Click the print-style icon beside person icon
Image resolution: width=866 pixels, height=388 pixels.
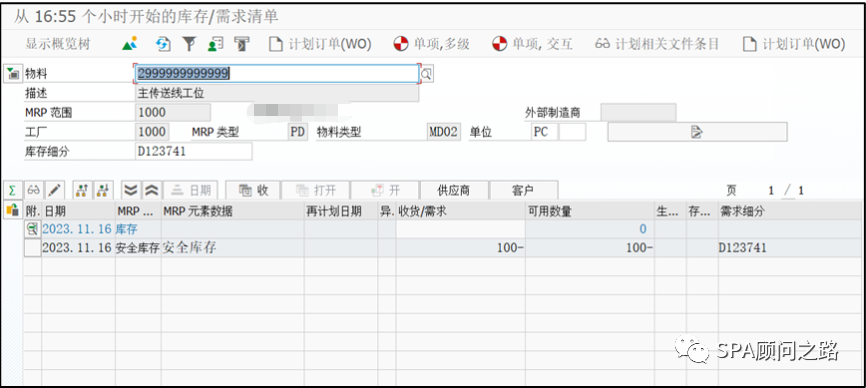pyautogui.click(x=242, y=44)
